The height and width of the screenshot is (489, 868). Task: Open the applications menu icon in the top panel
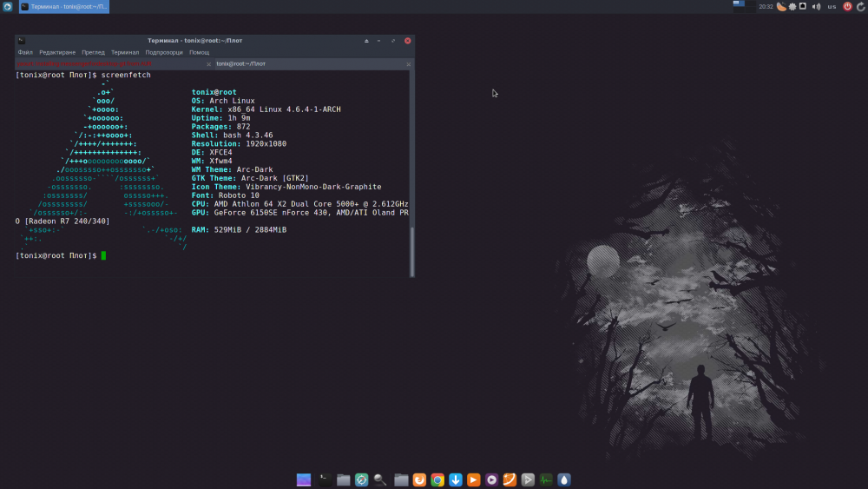(8, 7)
